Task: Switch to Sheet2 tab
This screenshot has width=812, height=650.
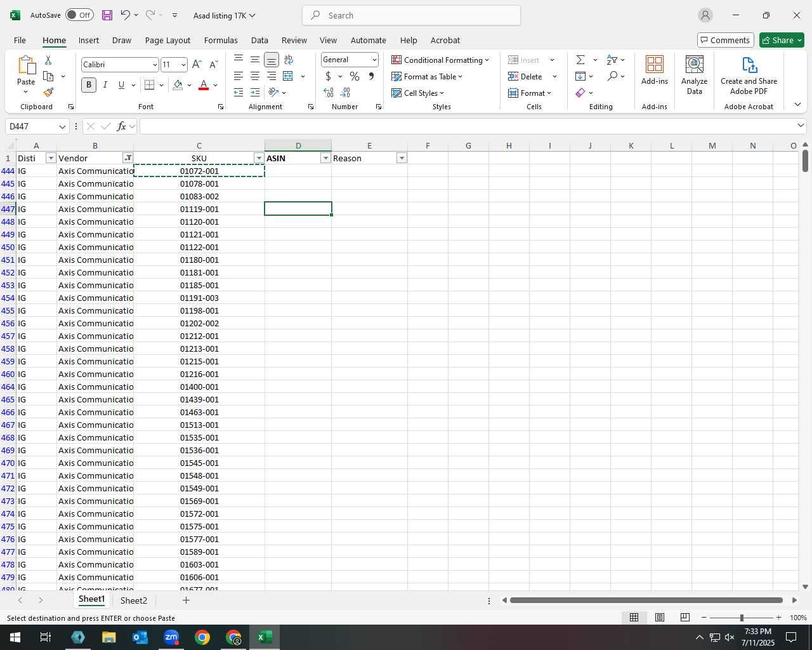Action: click(x=134, y=600)
